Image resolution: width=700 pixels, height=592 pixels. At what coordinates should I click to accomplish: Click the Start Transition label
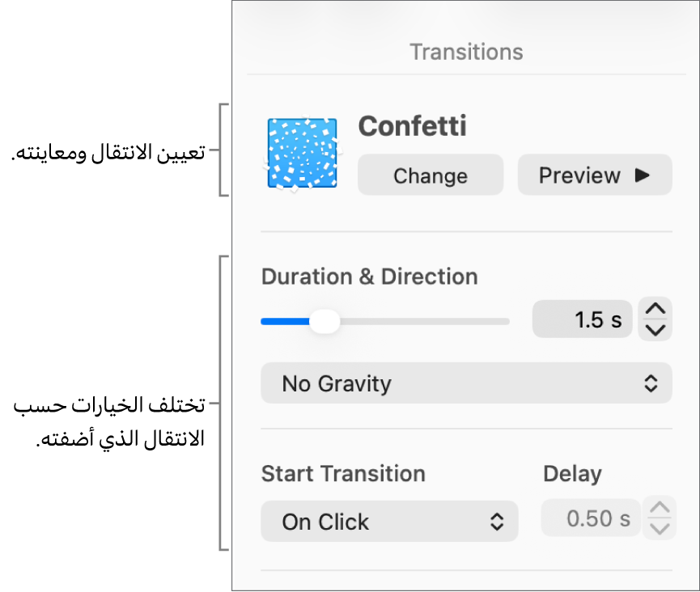point(343,474)
